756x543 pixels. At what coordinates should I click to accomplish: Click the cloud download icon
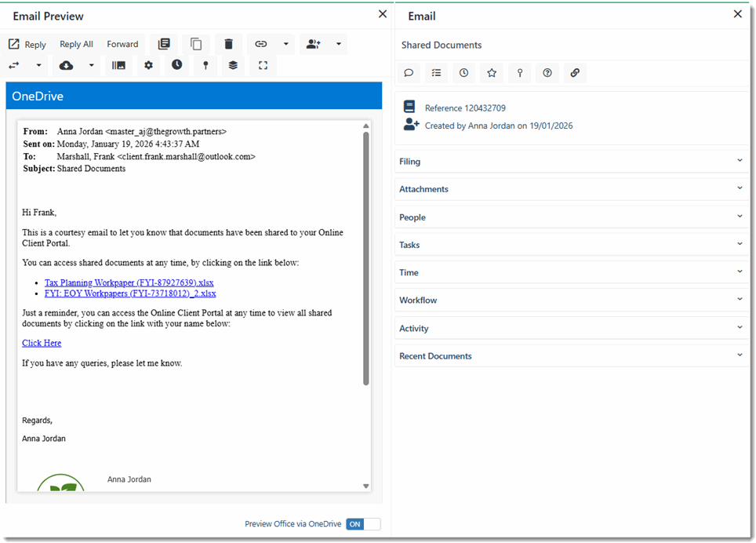[x=66, y=65]
